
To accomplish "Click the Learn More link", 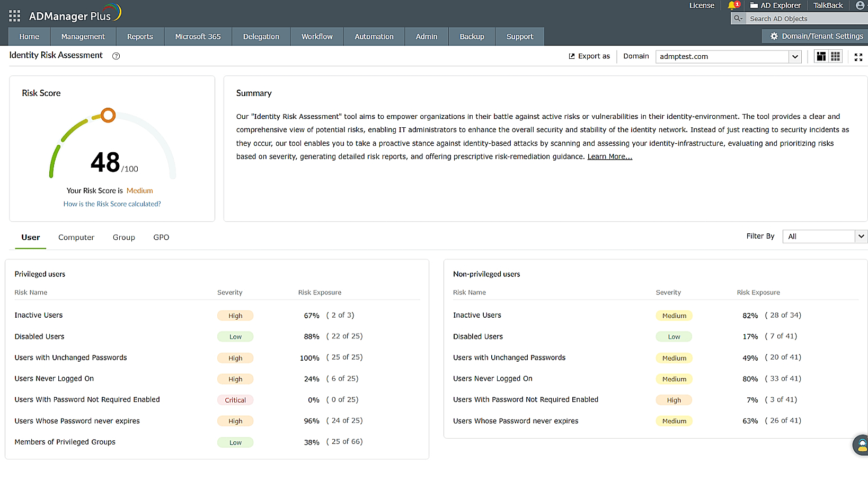I will tap(609, 156).
